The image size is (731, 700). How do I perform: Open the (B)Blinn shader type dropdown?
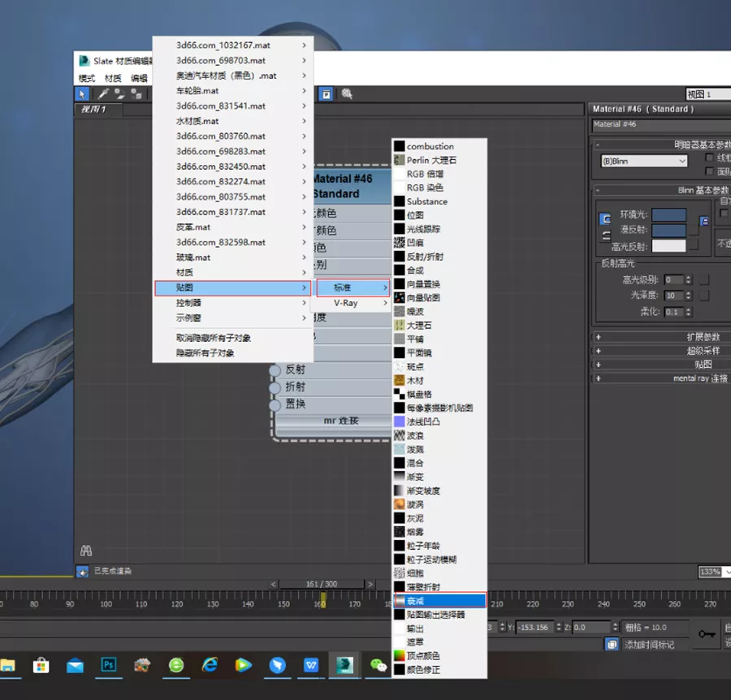644,161
